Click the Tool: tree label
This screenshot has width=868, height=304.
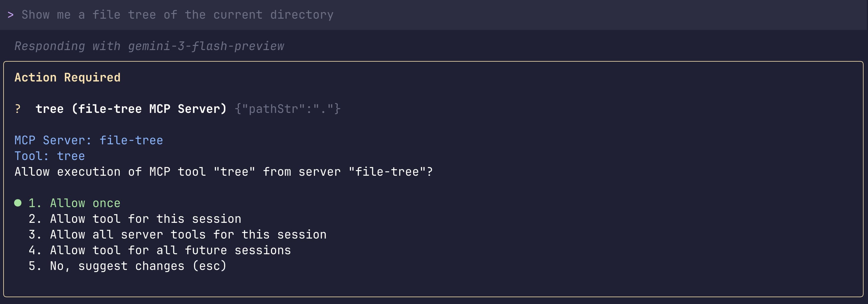point(49,156)
